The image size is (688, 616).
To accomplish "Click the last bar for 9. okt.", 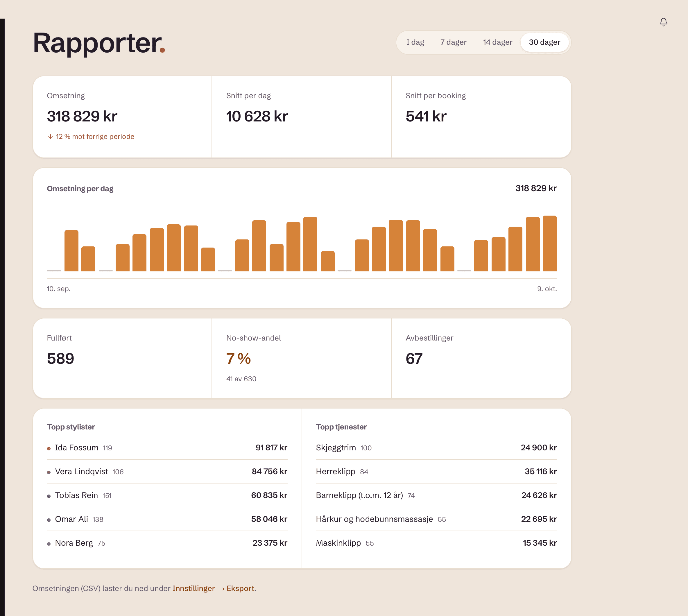I will click(x=550, y=243).
